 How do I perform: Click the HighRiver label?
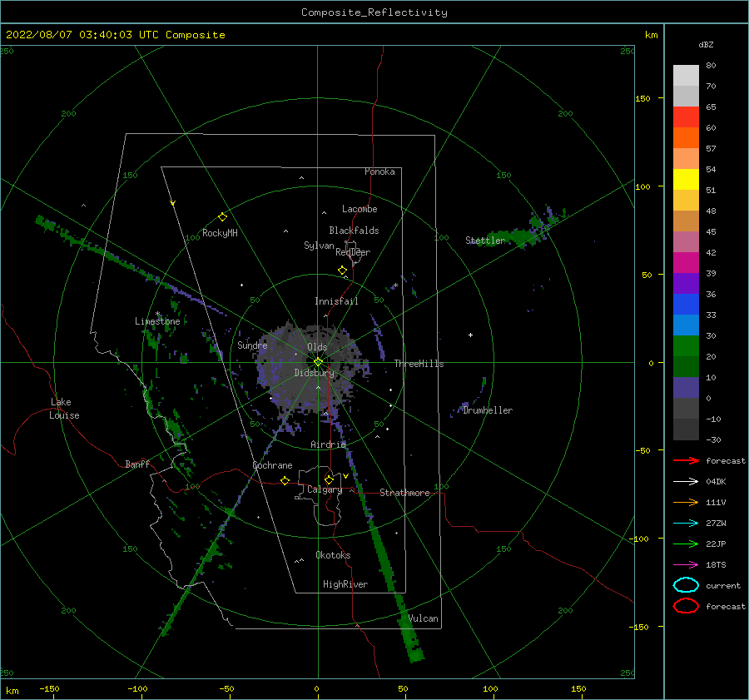click(x=345, y=584)
